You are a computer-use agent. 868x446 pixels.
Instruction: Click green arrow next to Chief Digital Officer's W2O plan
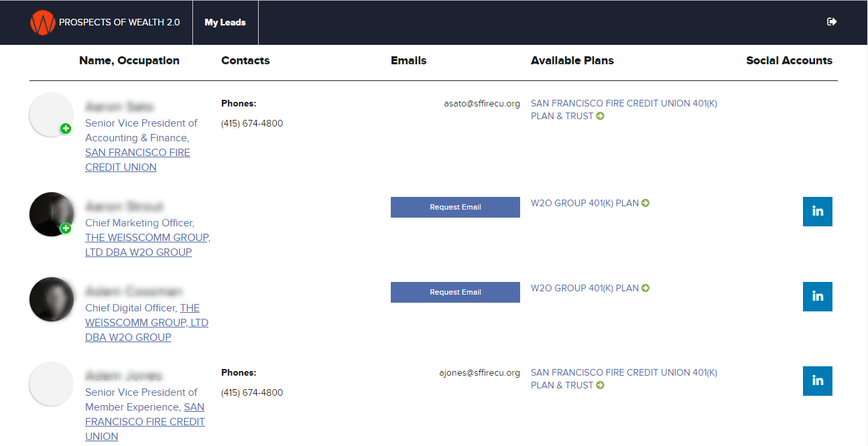(645, 288)
